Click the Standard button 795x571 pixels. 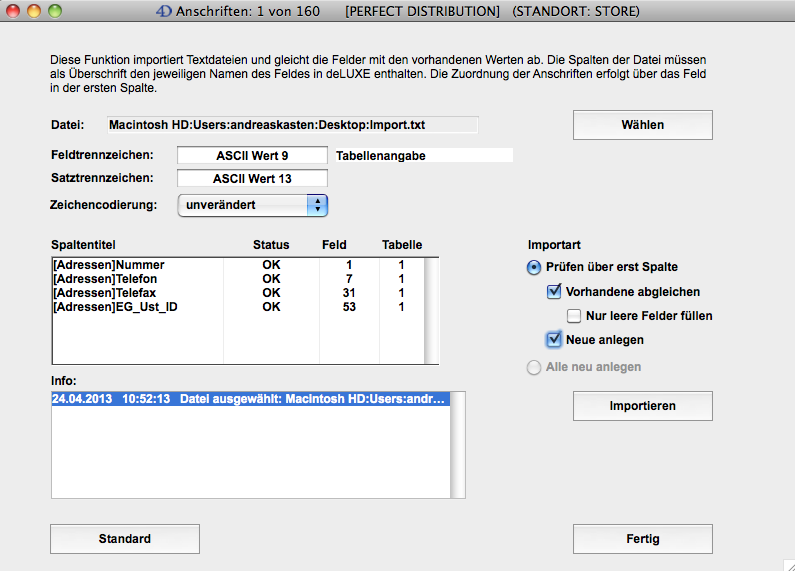pyautogui.click(x=125, y=539)
